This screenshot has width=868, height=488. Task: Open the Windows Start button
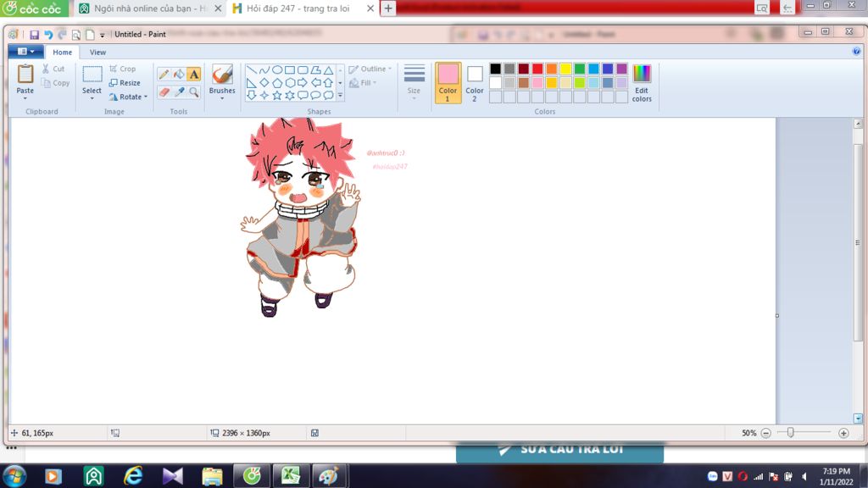click(14, 476)
